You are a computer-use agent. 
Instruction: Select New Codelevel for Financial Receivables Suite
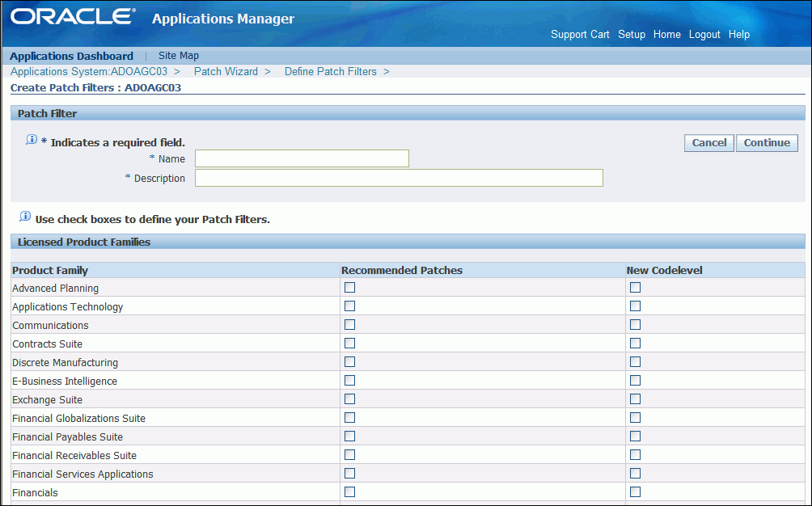pyautogui.click(x=636, y=455)
